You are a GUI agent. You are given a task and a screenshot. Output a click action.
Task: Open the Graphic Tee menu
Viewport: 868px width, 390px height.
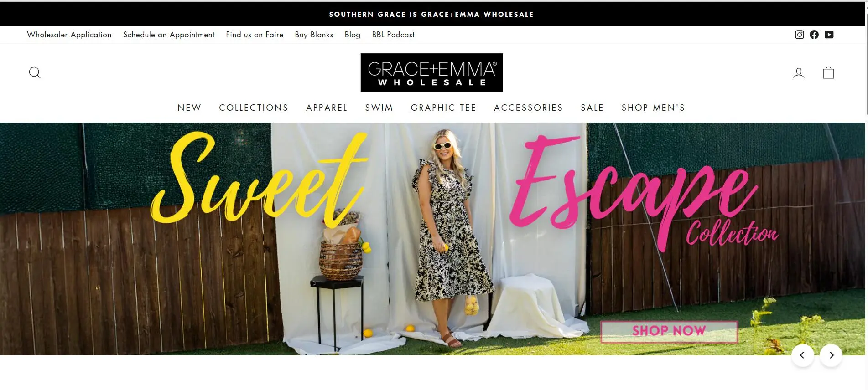(x=443, y=108)
